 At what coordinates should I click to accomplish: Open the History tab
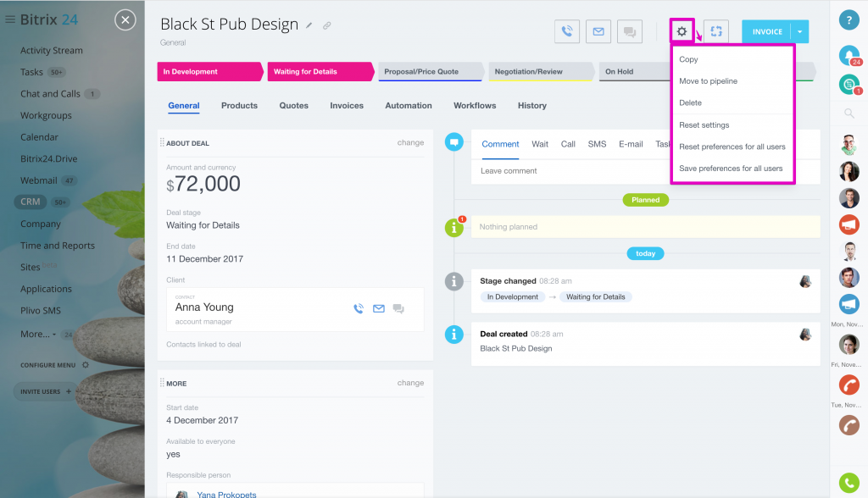pos(532,105)
